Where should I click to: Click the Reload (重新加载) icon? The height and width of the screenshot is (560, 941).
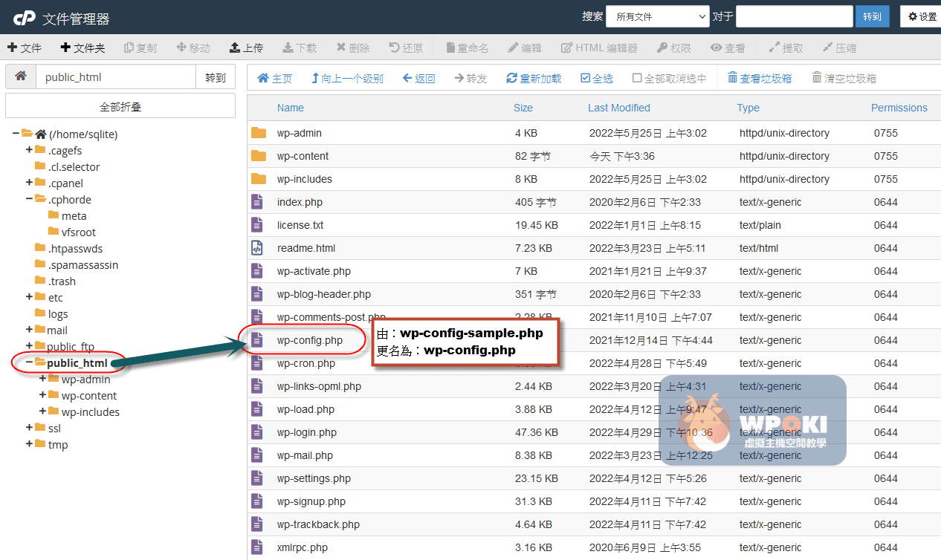(x=511, y=78)
